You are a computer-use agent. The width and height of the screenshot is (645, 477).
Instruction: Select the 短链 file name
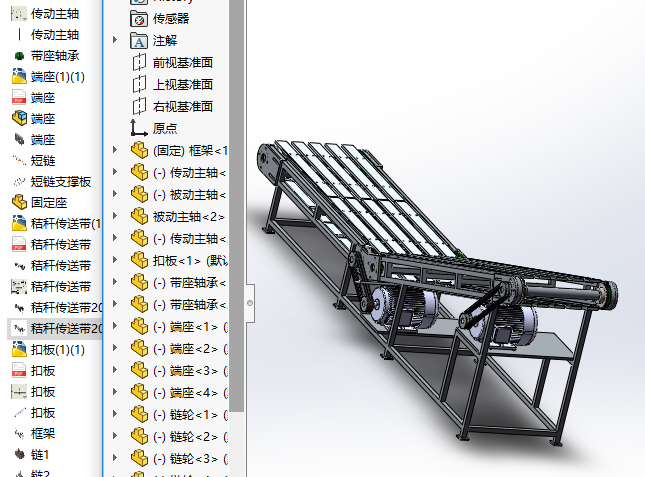coord(43,160)
